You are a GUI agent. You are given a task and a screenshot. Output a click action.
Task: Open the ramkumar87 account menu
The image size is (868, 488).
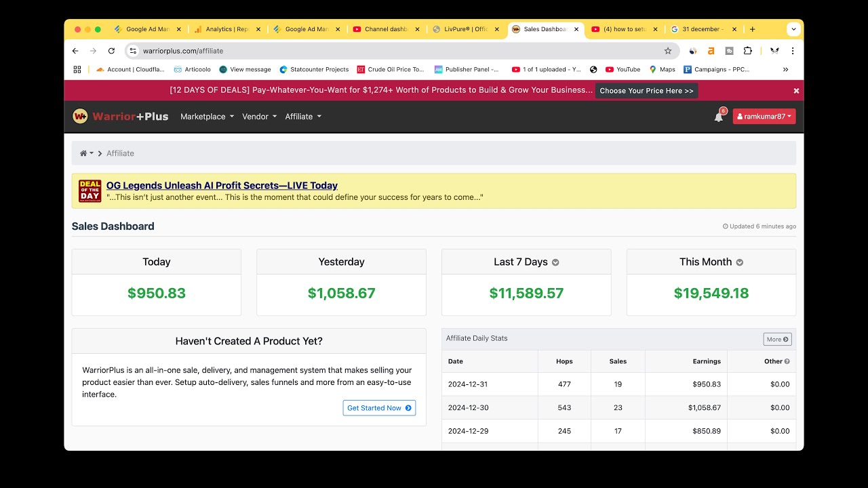(x=764, y=117)
